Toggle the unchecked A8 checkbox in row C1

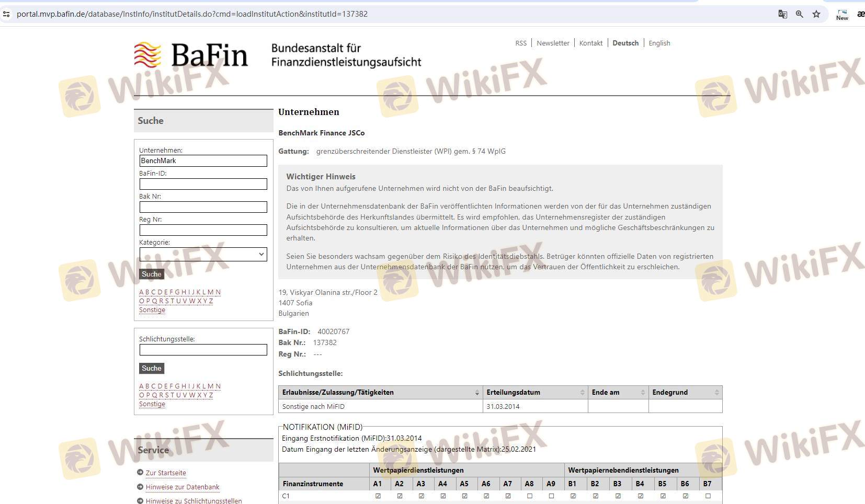pyautogui.click(x=530, y=496)
